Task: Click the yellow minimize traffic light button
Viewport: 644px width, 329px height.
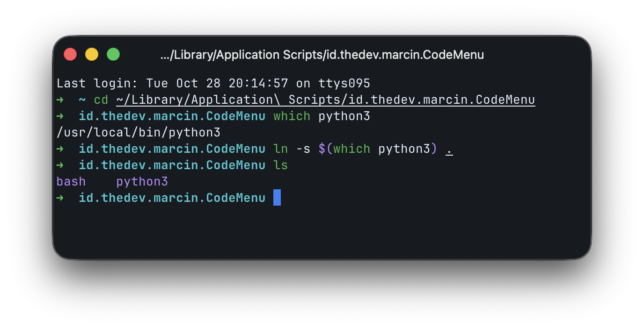Action: tap(91, 54)
